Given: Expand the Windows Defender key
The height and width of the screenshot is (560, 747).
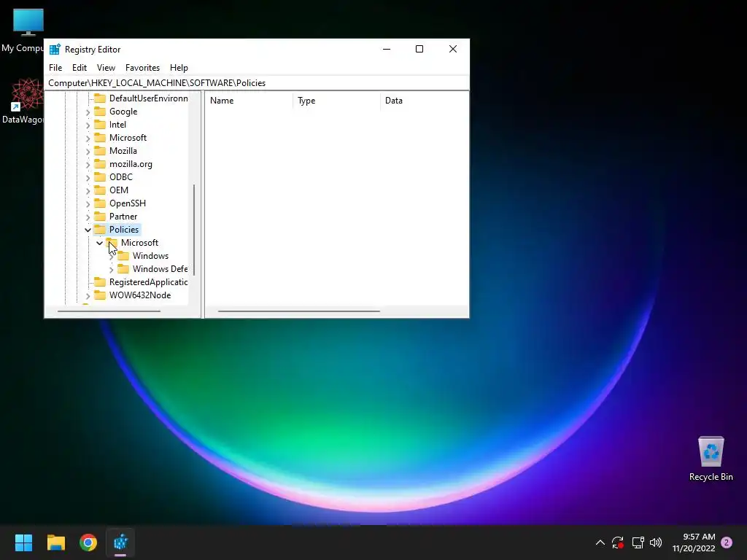Looking at the screenshot, I should (x=111, y=270).
